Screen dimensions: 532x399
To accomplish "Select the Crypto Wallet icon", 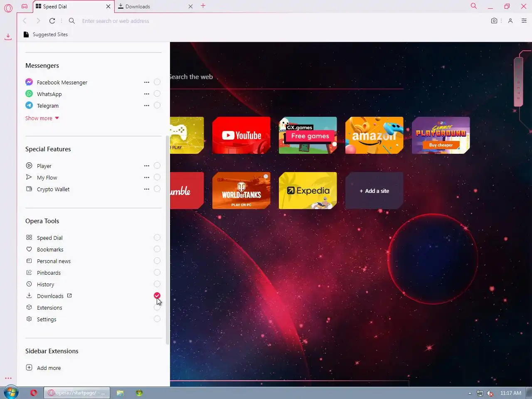I will [29, 189].
